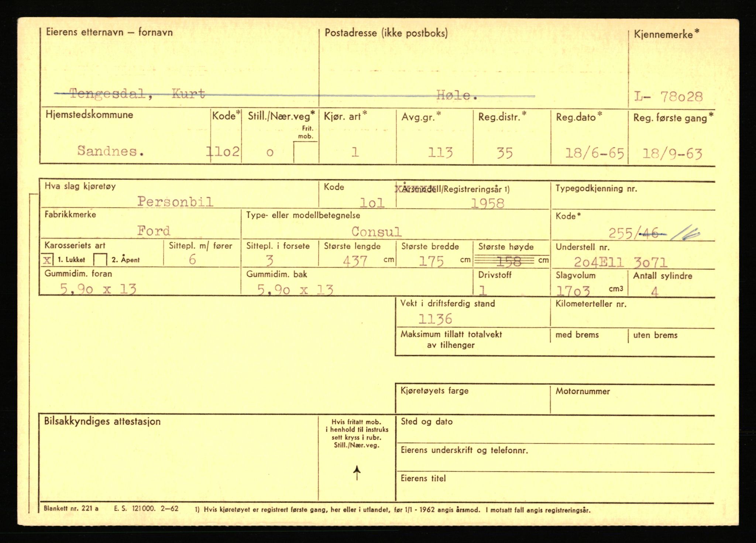Click the 'Kilometerteller nr.' field
This screenshot has width=756, height=543.
point(632,313)
